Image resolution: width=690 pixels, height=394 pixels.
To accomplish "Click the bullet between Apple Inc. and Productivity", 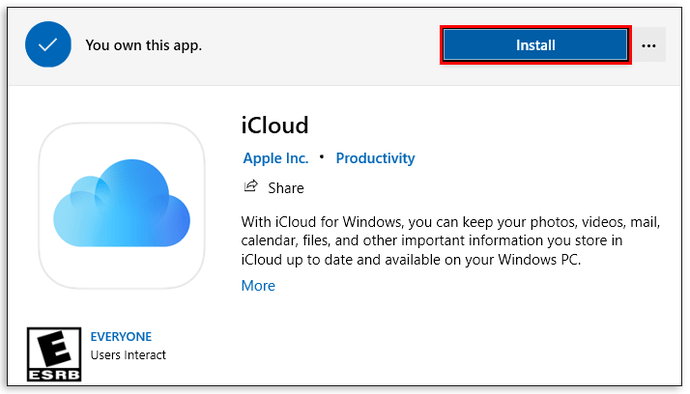I will pos(322,157).
